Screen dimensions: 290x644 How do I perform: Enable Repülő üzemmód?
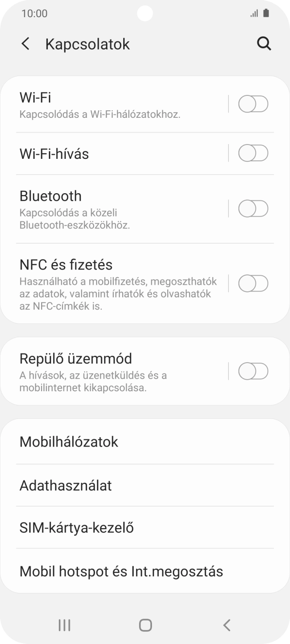click(x=253, y=371)
